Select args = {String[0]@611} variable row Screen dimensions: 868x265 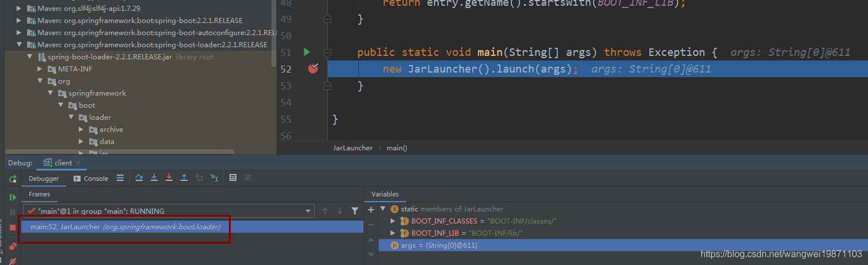623,245
